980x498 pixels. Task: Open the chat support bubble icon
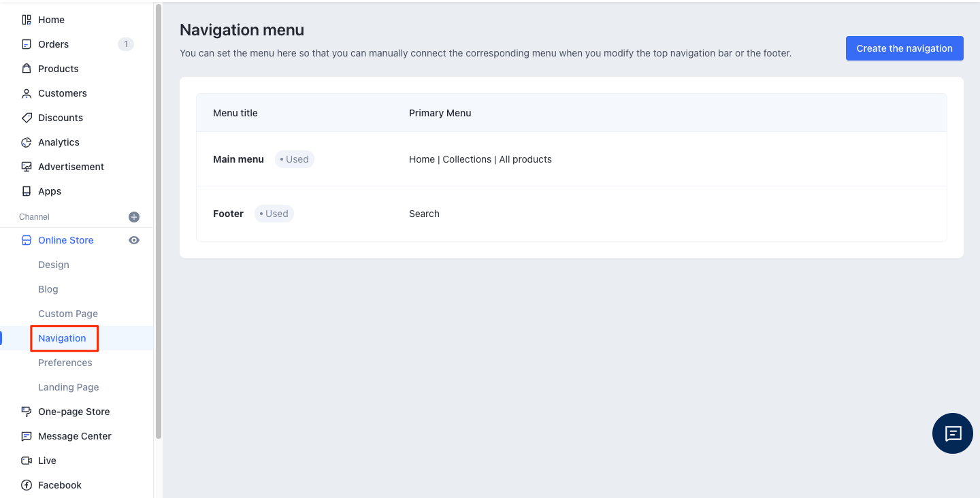click(x=952, y=433)
